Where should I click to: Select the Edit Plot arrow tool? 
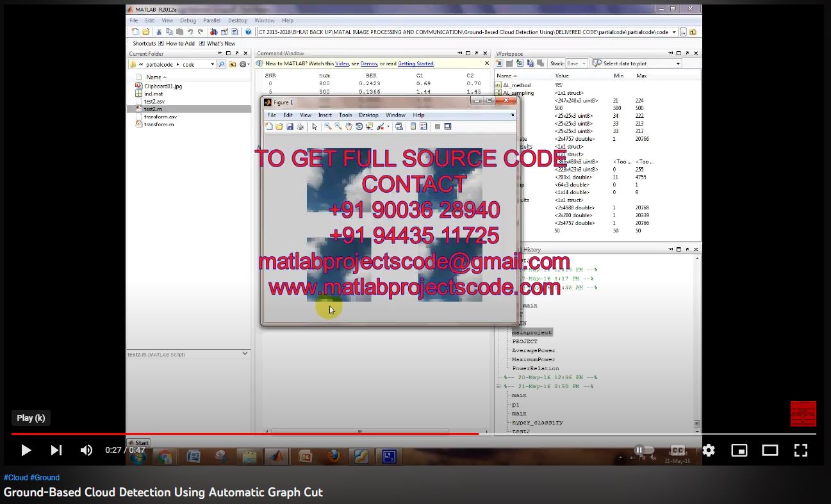coord(315,127)
